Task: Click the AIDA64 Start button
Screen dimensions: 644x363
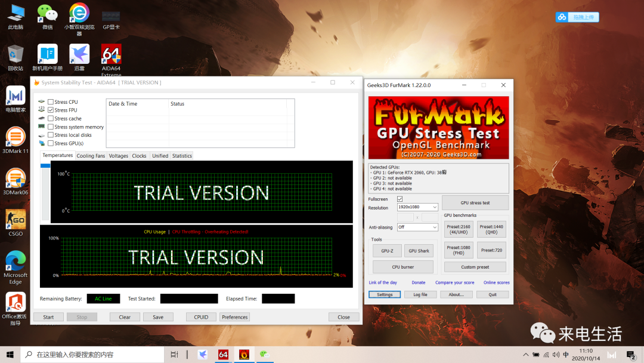Action: click(48, 317)
